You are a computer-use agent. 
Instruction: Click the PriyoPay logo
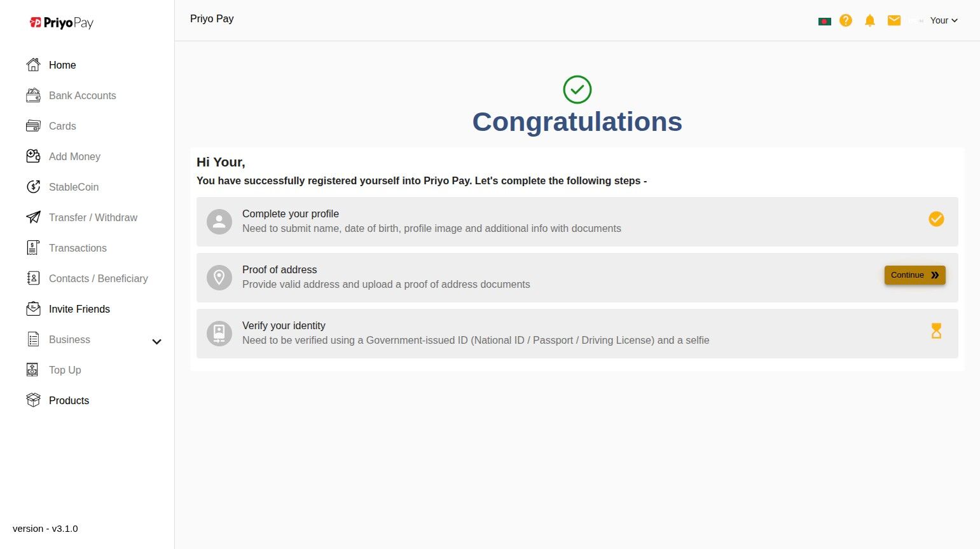tap(62, 23)
